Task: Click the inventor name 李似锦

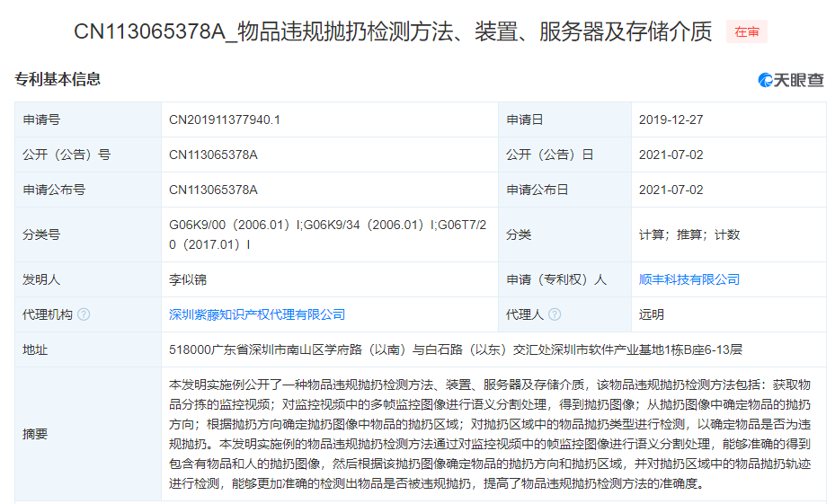Action: (188, 279)
